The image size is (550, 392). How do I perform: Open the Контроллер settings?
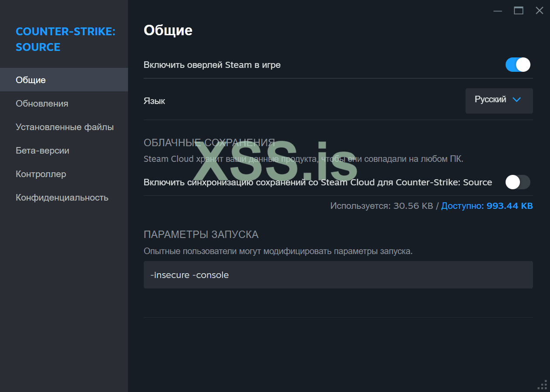tap(41, 174)
